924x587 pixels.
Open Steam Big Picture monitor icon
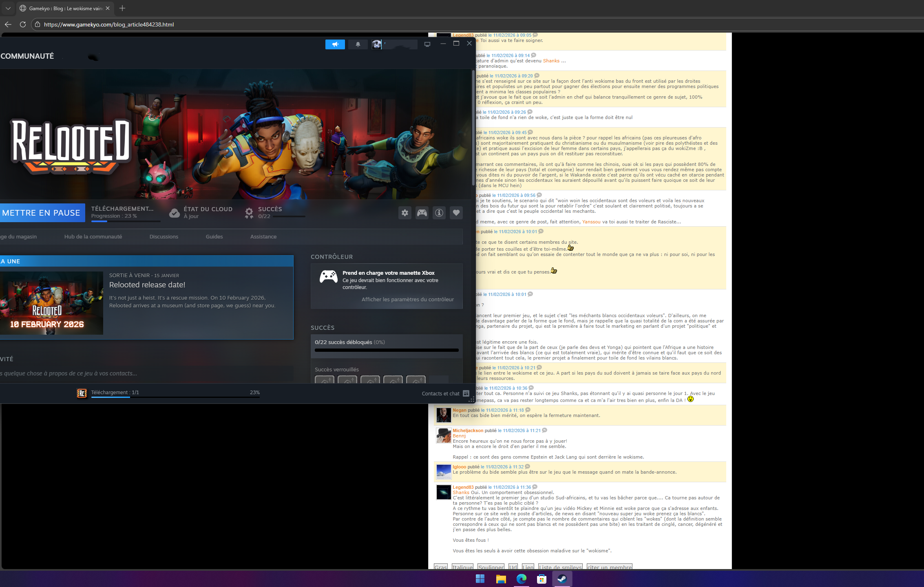[x=427, y=44]
